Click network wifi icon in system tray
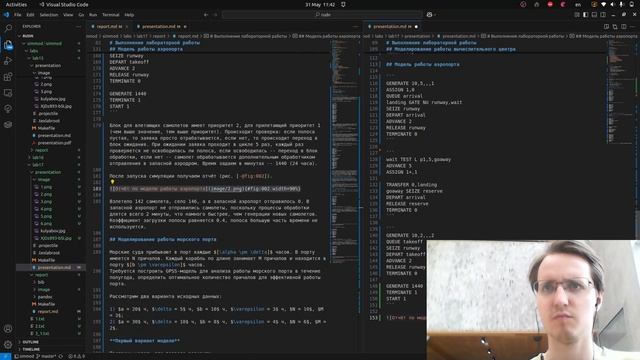The image size is (640, 360). (604, 4)
